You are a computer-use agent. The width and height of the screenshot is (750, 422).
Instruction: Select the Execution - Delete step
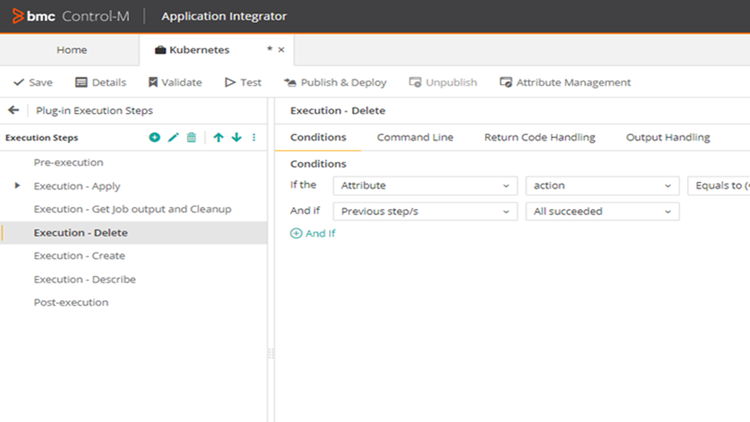(133, 233)
